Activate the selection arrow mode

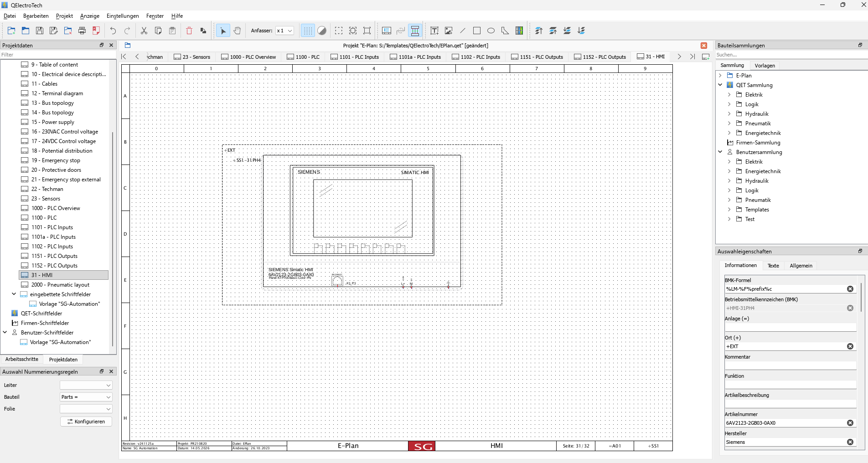(x=223, y=31)
